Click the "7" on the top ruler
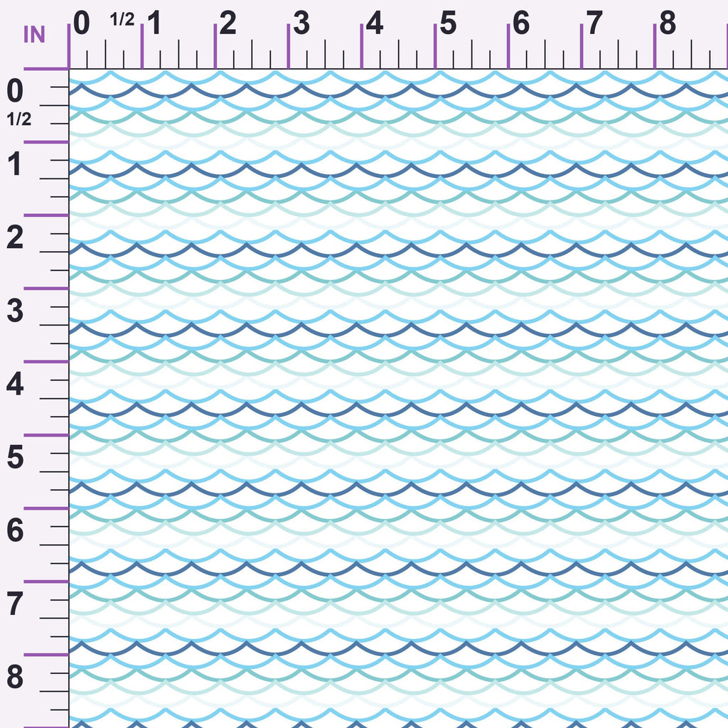 point(594,23)
